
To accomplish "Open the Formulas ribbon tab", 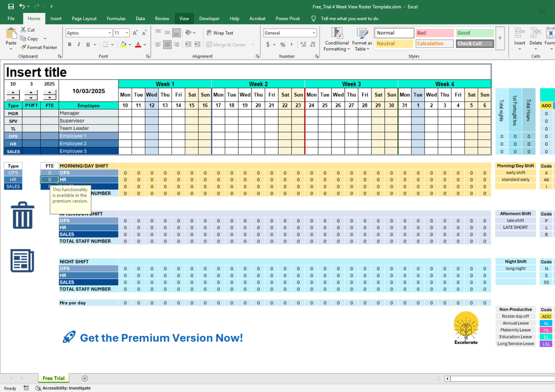I will (x=116, y=19).
